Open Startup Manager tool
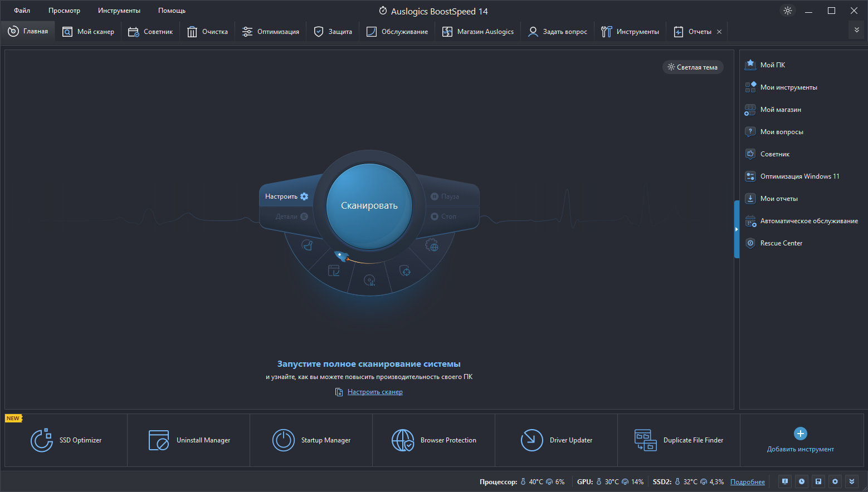Image resolution: width=868 pixels, height=492 pixels. point(311,440)
